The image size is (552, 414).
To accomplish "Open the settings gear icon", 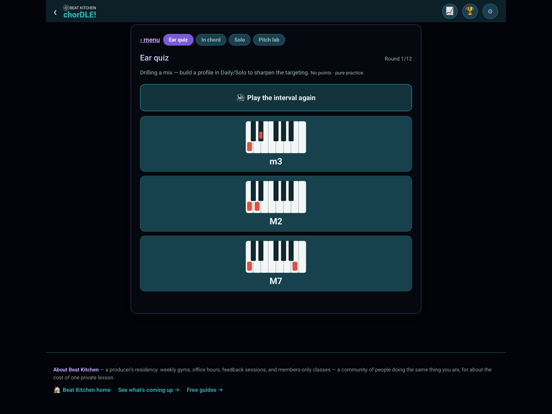I will pos(490,11).
